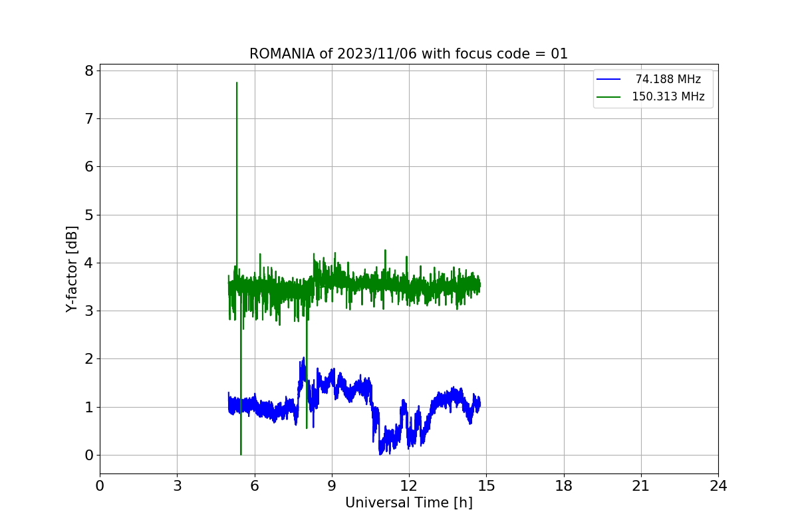Click the Universal Time [h] axis label
This screenshot has height=532, width=798.
[x=409, y=503]
